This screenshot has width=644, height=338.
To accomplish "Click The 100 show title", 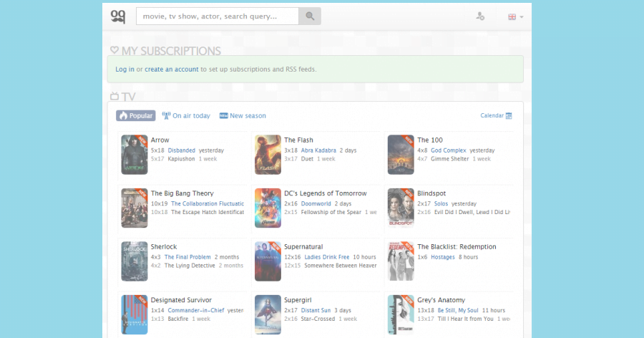I will 430,140.
